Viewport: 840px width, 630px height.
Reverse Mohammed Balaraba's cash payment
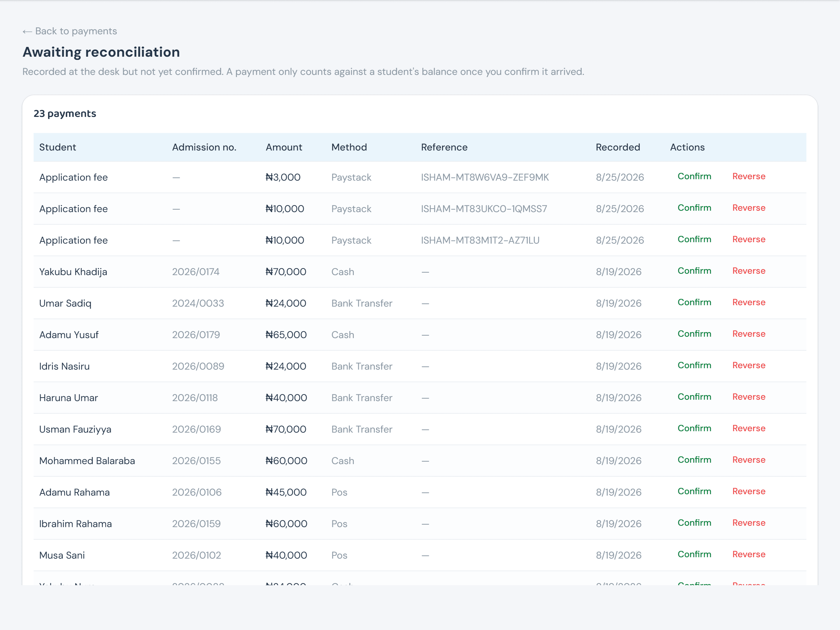749,460
